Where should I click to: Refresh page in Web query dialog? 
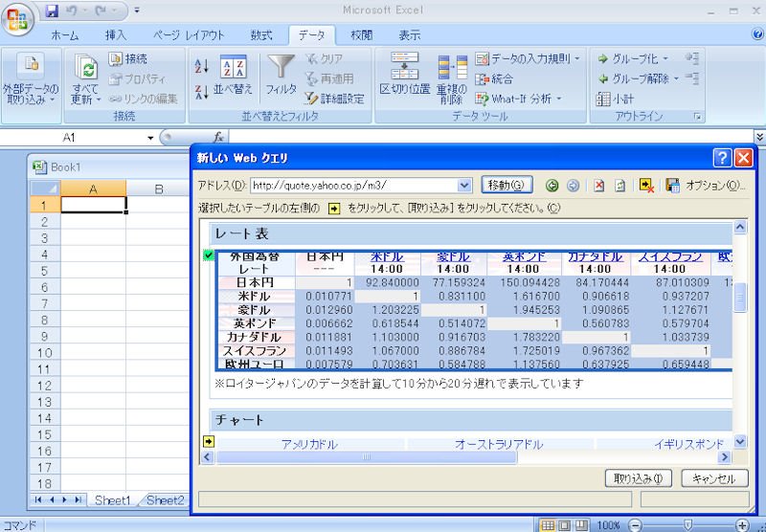(x=620, y=186)
